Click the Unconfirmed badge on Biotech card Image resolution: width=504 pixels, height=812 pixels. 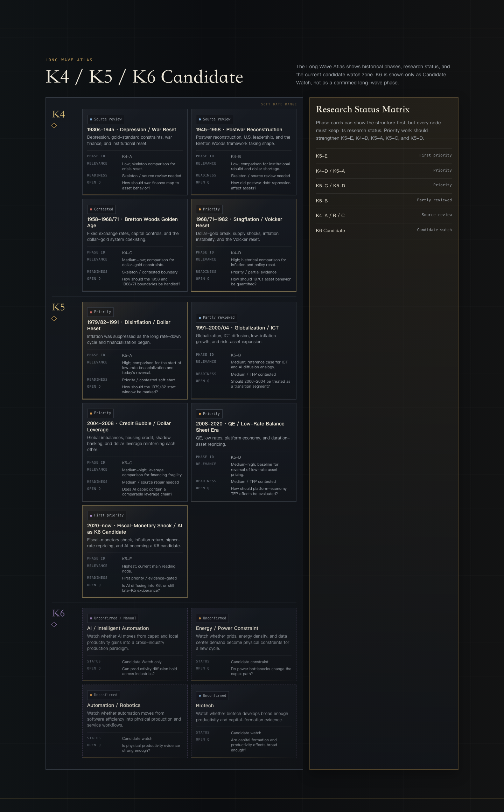[212, 696]
